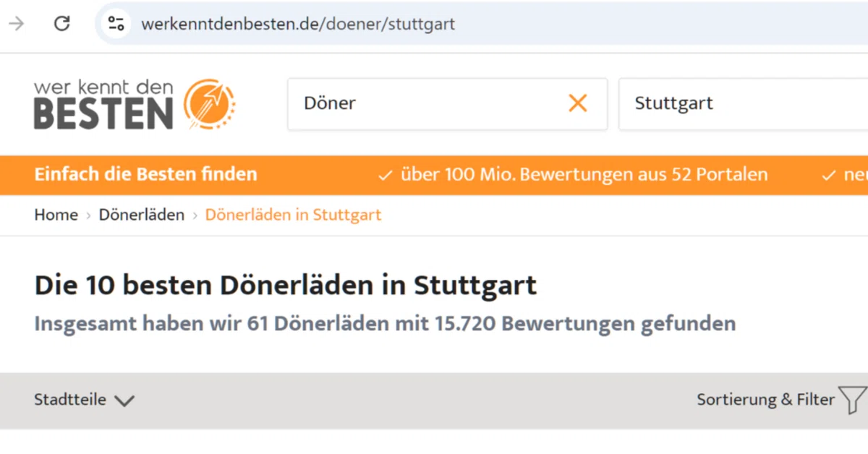Viewport: 868px width, 454px height.
Task: Reload the page with the refresh icon
Action: tap(62, 24)
